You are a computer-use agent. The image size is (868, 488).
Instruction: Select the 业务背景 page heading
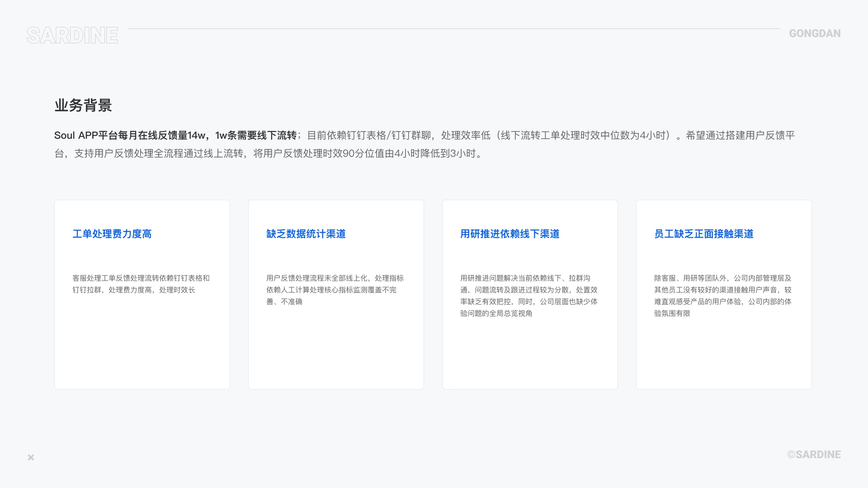pos(83,105)
